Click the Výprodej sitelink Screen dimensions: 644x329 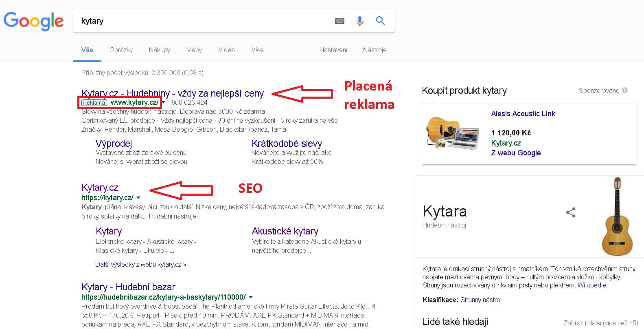tap(114, 144)
